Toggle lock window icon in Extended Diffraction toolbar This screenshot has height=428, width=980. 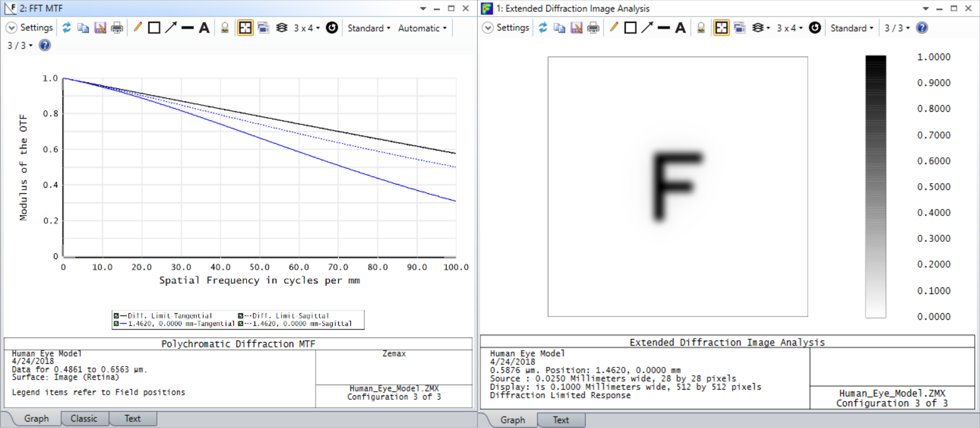(701, 28)
